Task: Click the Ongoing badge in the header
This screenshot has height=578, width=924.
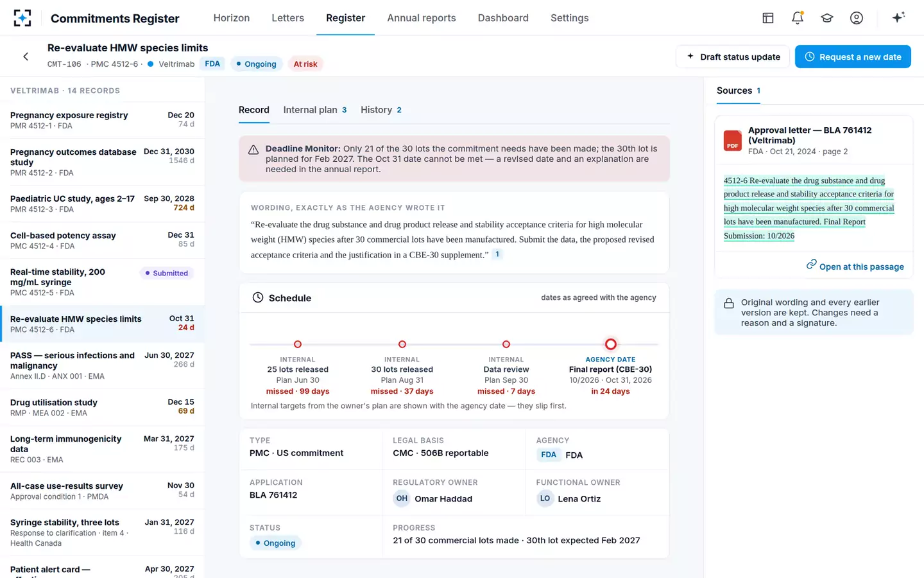Action: 256,64
